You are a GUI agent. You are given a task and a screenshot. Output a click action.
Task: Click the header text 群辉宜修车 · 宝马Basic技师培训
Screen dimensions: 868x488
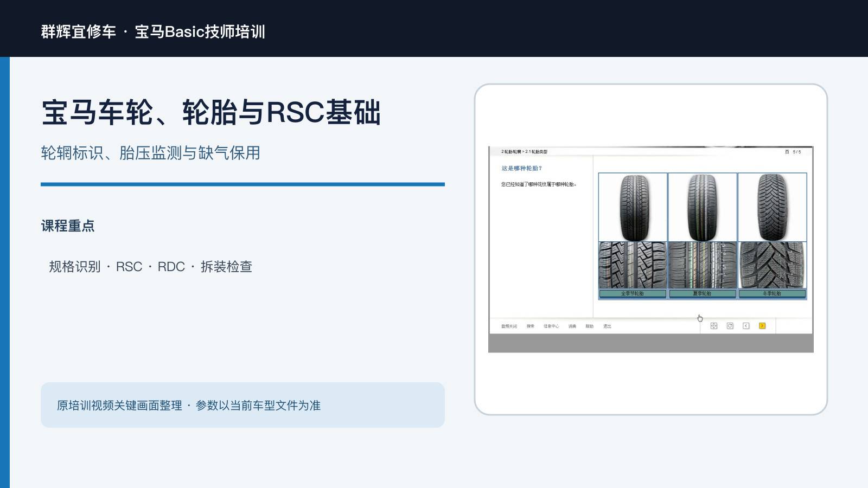pyautogui.click(x=153, y=31)
